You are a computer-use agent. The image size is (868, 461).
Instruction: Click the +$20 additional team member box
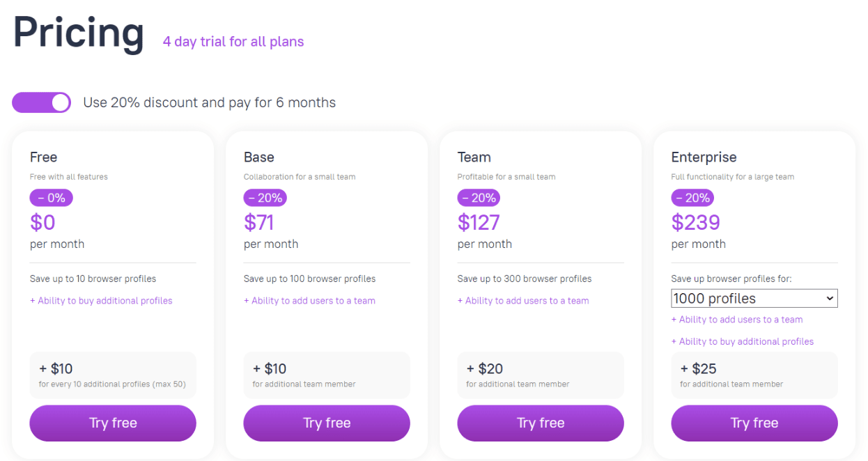point(541,375)
